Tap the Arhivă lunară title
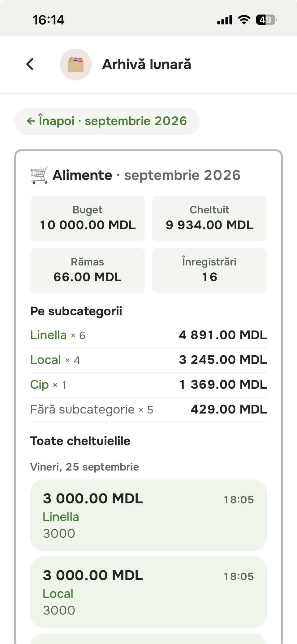 [x=147, y=64]
